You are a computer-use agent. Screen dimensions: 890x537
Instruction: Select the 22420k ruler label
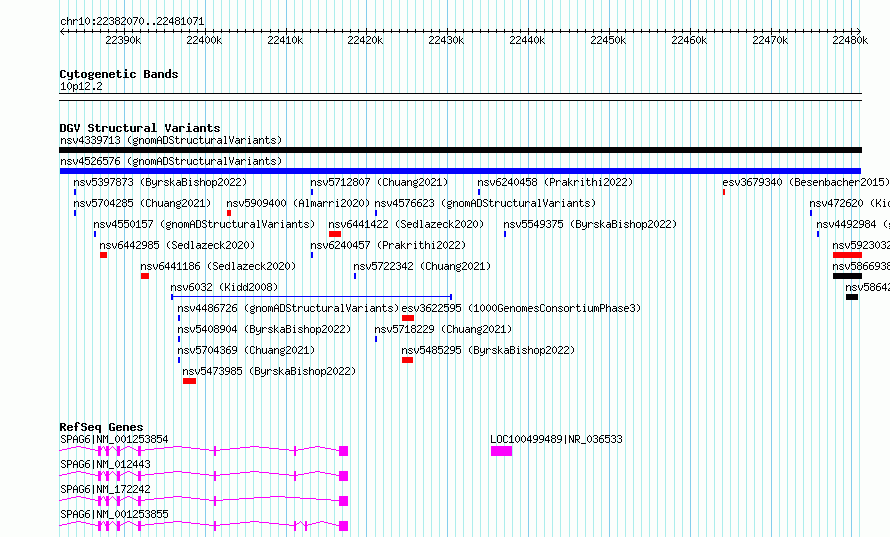[x=365, y=40]
